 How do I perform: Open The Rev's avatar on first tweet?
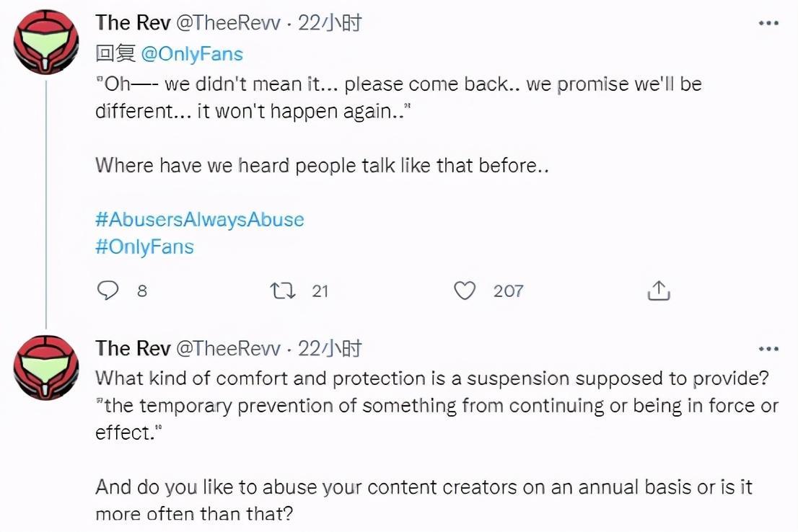pos(46,43)
